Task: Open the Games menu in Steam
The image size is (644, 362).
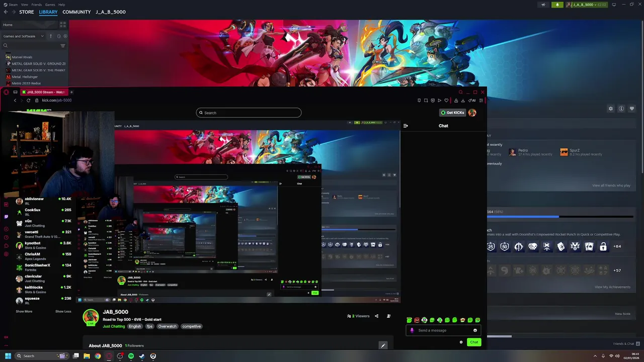Action: [x=50, y=5]
